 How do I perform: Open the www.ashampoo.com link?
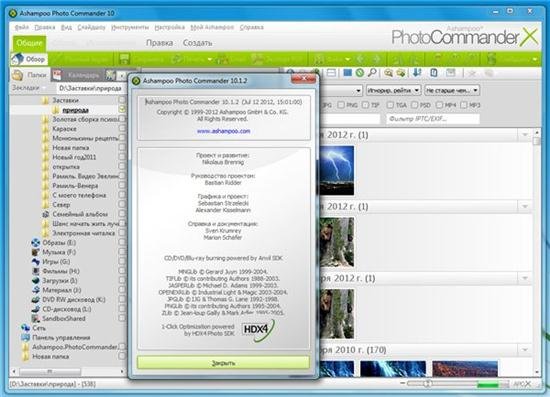click(223, 131)
